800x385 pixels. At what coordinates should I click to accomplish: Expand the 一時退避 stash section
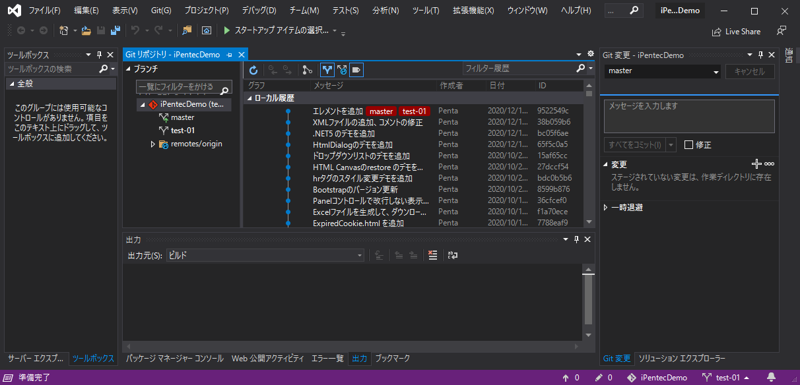(x=606, y=208)
